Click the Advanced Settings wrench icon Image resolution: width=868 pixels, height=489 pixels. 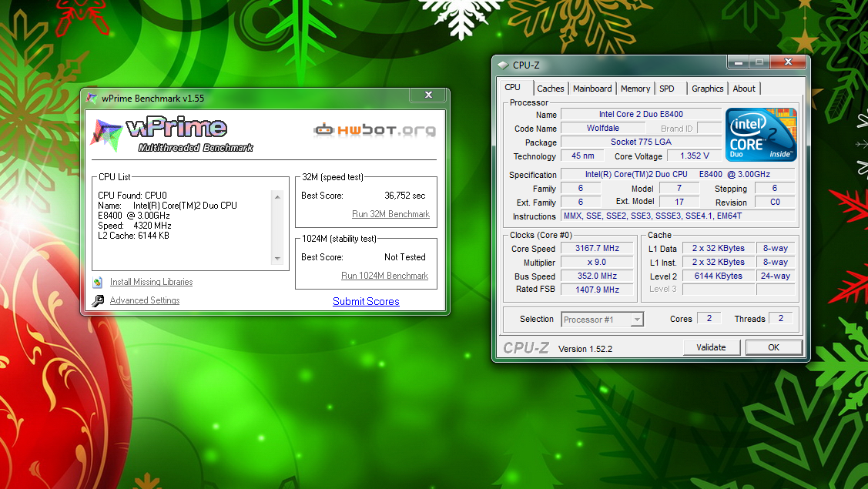(x=98, y=300)
